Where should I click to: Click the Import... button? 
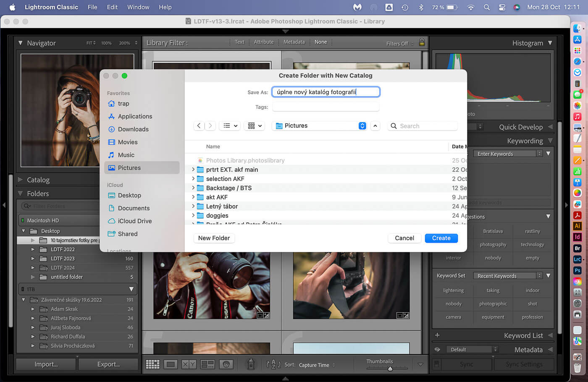[46, 364]
